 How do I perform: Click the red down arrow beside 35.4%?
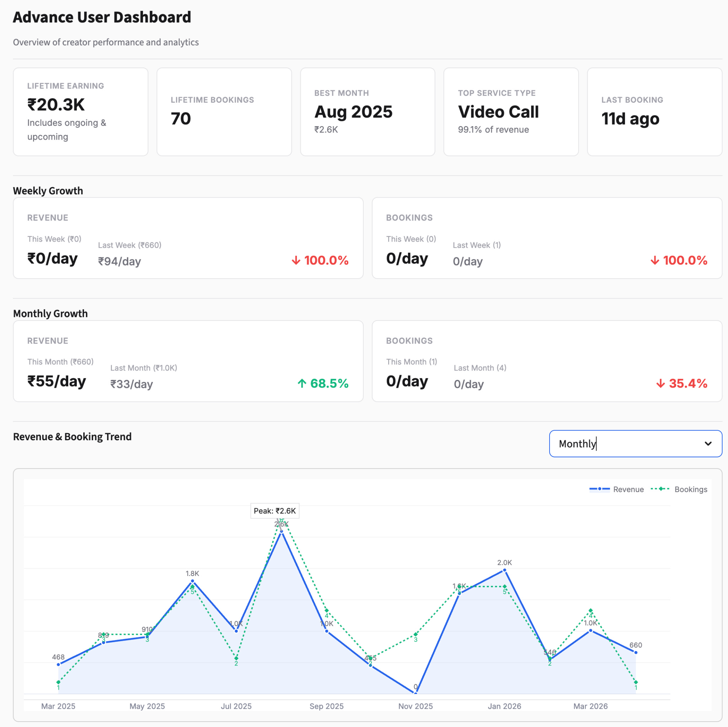point(660,383)
